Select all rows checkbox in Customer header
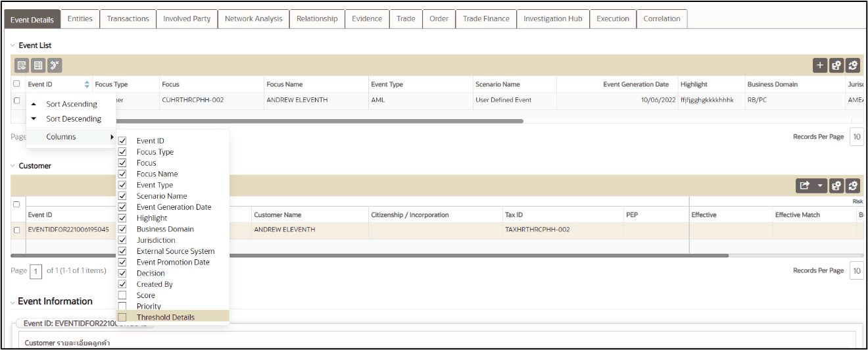This screenshot has height=350, width=868. click(16, 204)
